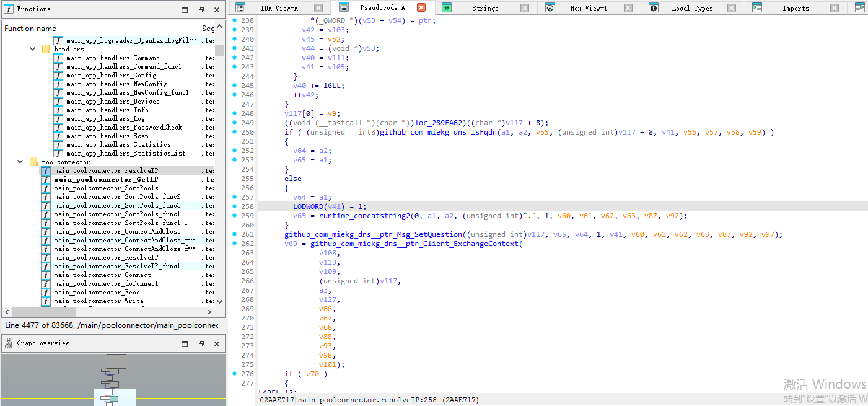Switch to the Imports tab
The image size is (868, 406).
coord(796,8)
